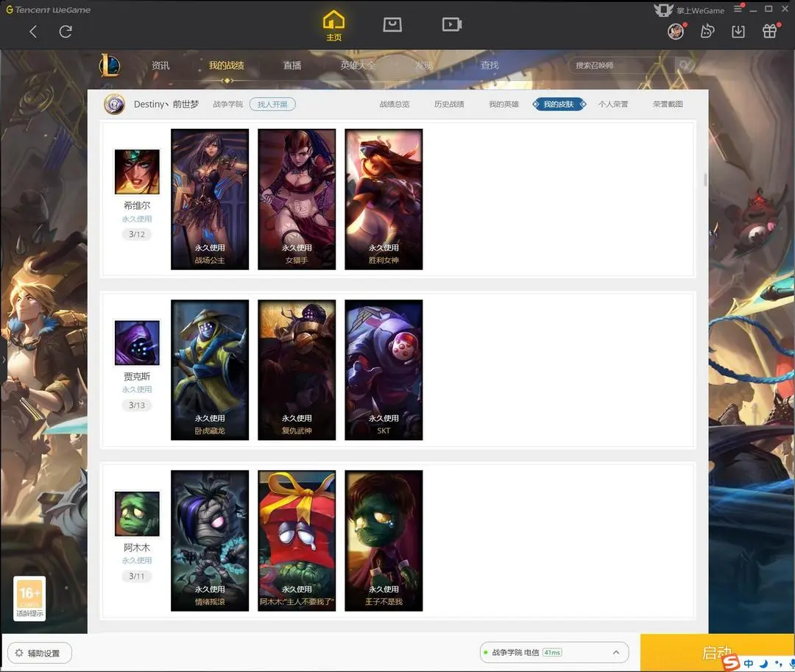Switch to the 我的皮肤 tab
The height and width of the screenshot is (672, 795).
click(559, 105)
